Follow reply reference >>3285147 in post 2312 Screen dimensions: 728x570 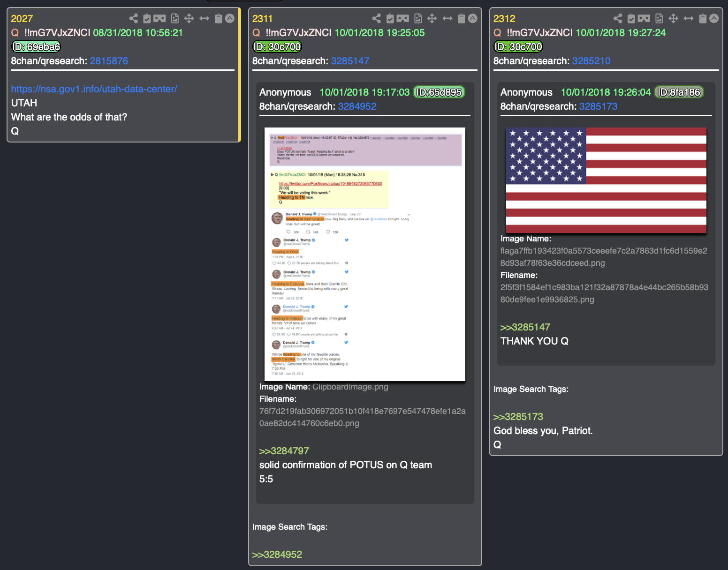tap(525, 327)
